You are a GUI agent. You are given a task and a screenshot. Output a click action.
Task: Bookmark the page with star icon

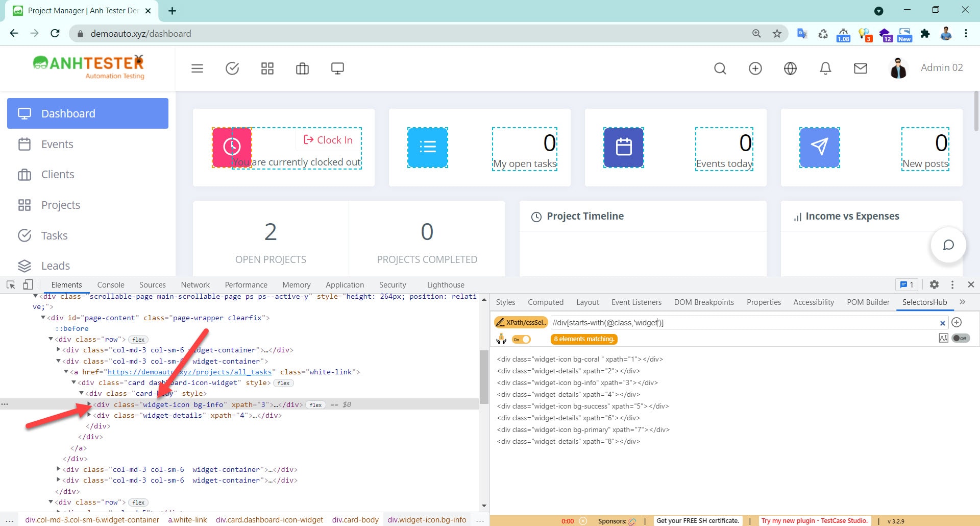coord(777,34)
